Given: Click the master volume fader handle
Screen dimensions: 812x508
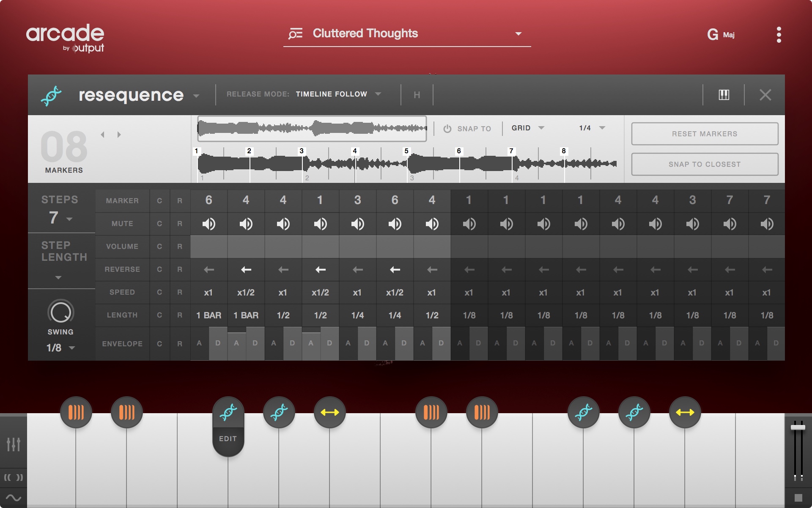Looking at the screenshot, I should [x=798, y=428].
